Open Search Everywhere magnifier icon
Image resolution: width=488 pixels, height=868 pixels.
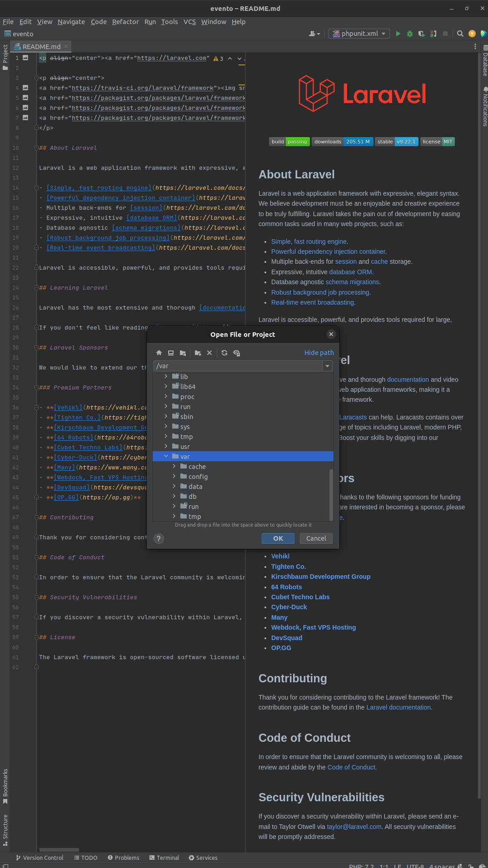pyautogui.click(x=460, y=34)
